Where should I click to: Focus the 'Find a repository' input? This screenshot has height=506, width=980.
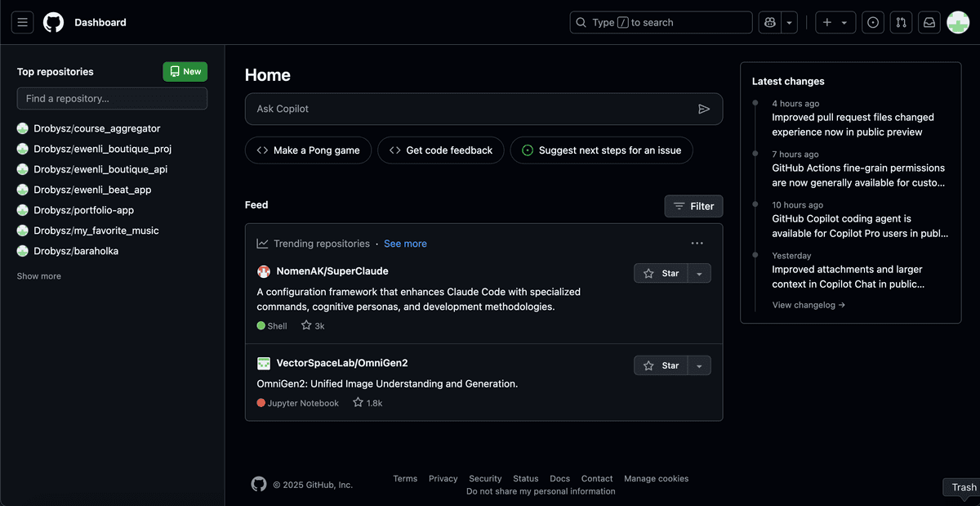(x=112, y=99)
